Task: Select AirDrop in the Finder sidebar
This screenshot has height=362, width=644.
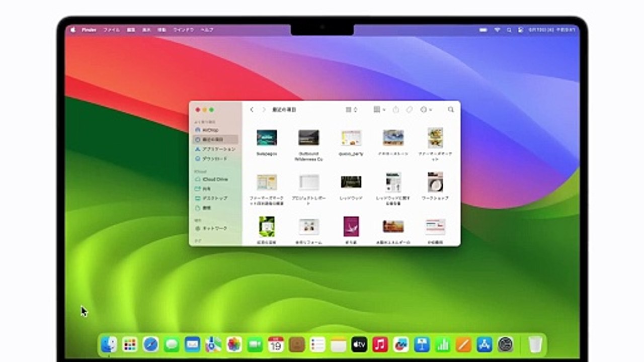Action: click(x=215, y=130)
